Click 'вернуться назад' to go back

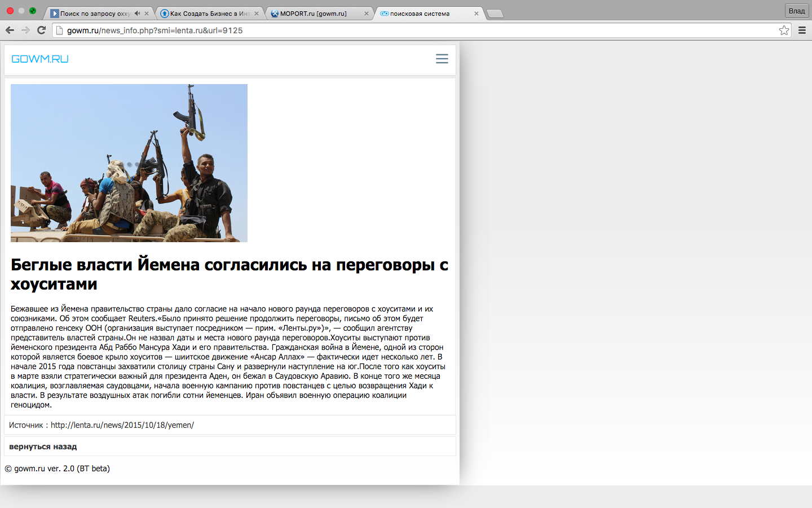click(x=43, y=446)
